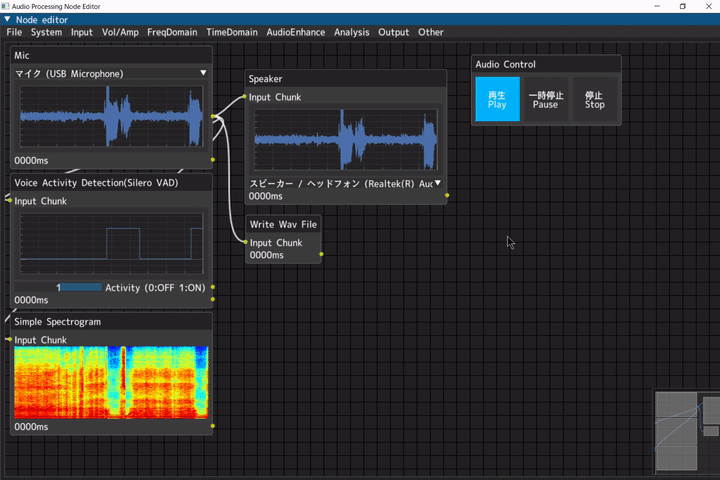Click the Stop button in Audio Control
Image resolution: width=720 pixels, height=480 pixels.
click(595, 99)
